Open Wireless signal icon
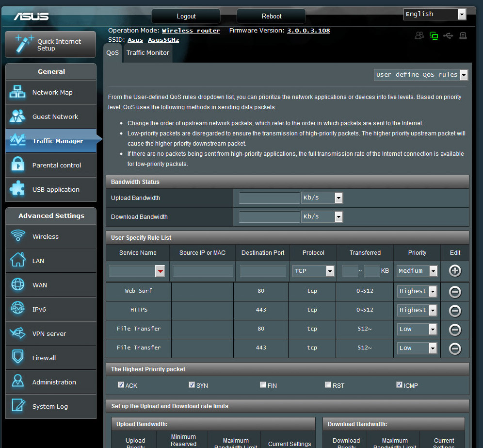 pos(18,235)
